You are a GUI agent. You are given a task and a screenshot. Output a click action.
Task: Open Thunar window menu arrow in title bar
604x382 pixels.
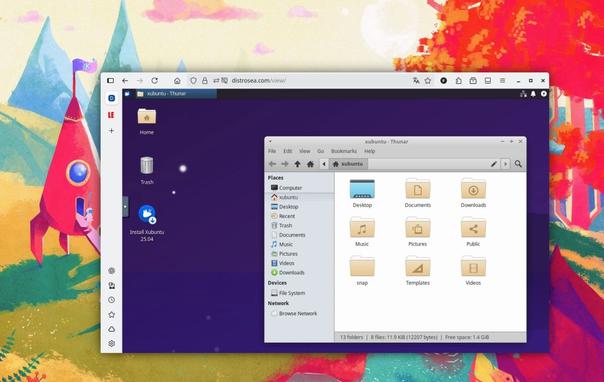pos(270,142)
